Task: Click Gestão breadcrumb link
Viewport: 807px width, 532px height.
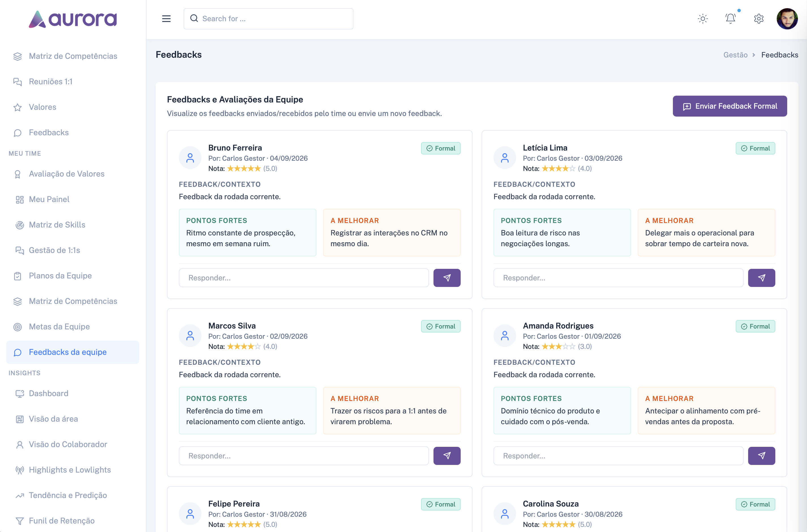Action: pos(735,55)
